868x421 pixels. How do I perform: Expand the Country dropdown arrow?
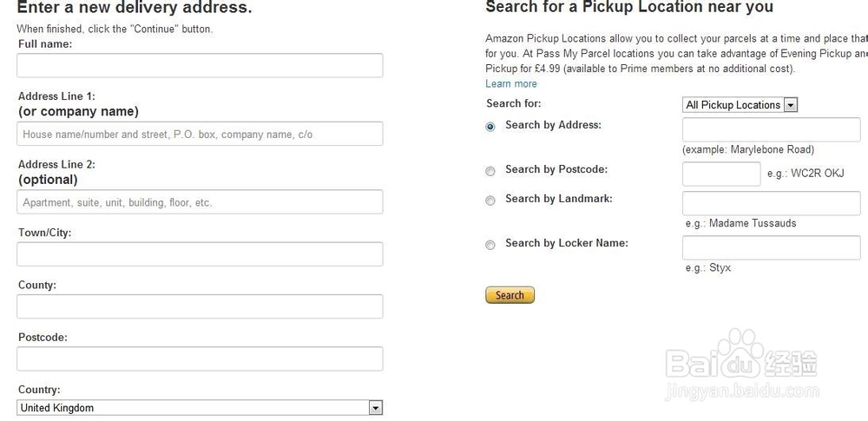[x=375, y=408]
